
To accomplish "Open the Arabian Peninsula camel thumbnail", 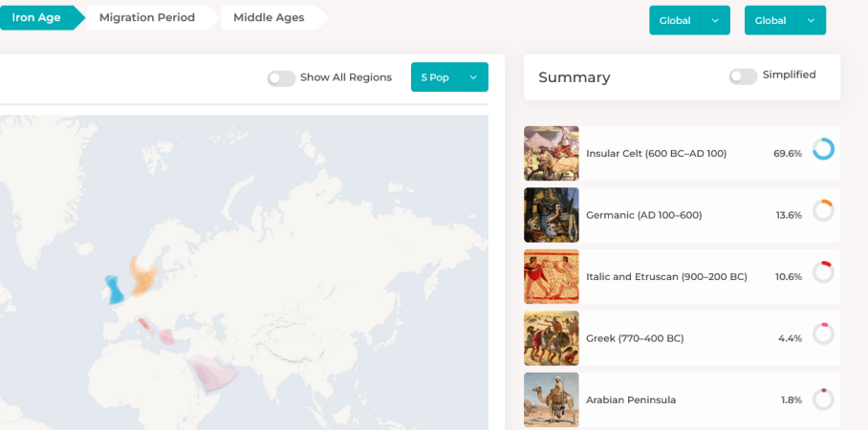I will tap(552, 399).
